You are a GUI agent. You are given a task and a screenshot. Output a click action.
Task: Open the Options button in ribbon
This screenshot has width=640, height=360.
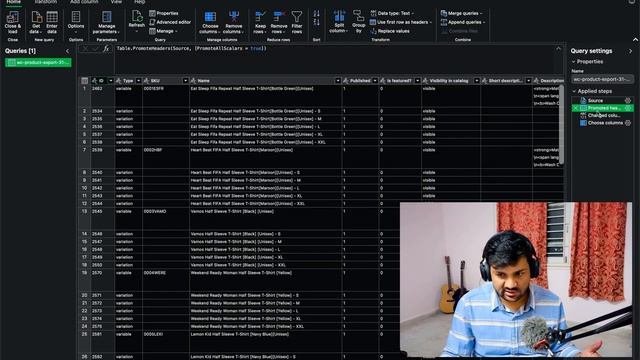point(76,22)
